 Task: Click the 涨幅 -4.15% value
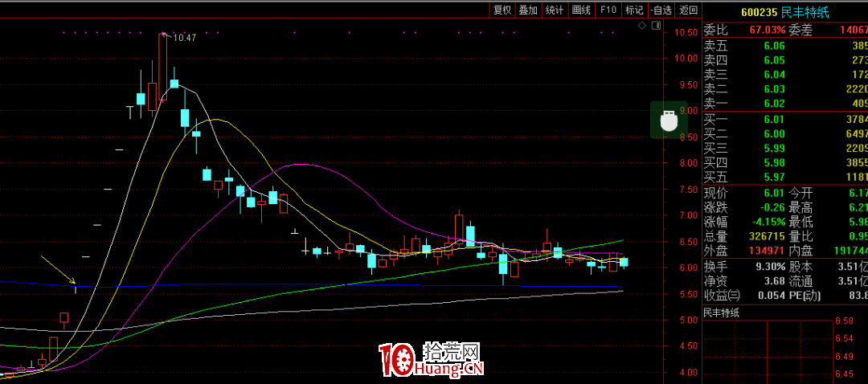768,223
